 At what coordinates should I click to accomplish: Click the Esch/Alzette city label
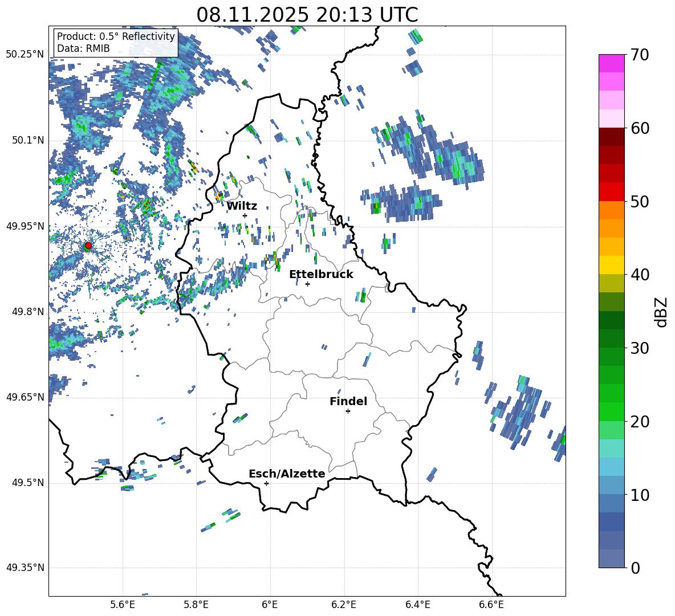[287, 474]
